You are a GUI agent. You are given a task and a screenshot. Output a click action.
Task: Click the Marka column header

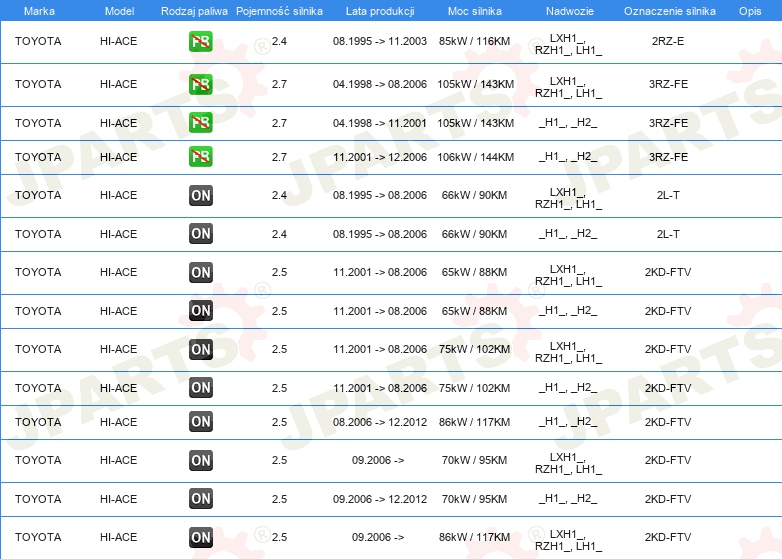click(39, 11)
